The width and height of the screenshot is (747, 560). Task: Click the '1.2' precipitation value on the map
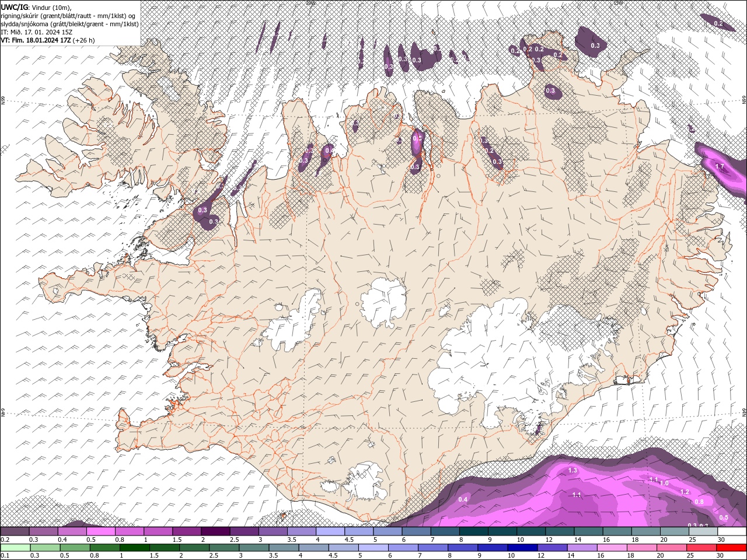(685, 492)
